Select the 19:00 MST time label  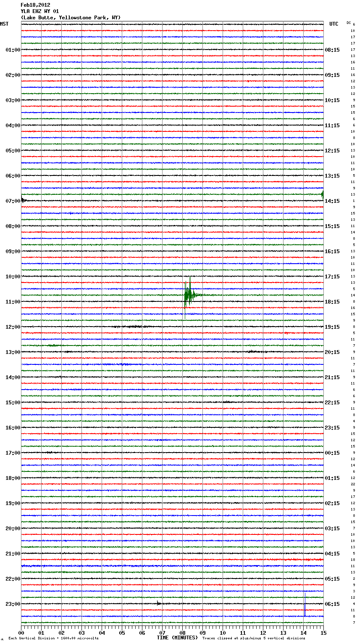coord(13,503)
